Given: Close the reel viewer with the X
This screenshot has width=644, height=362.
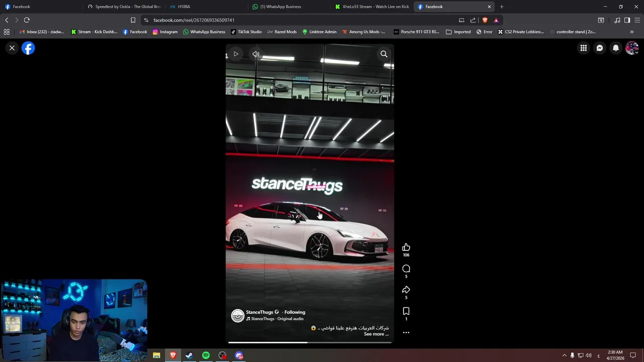Looking at the screenshot, I should click(x=12, y=48).
